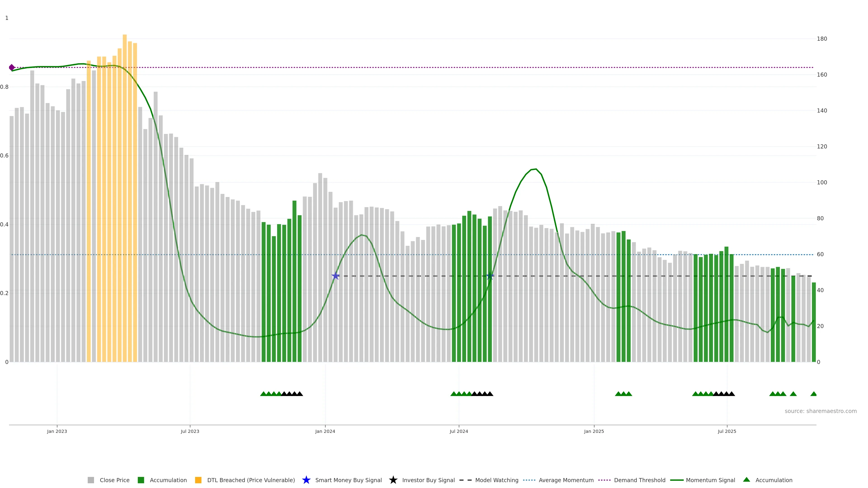Viewport: 868px width, 488px height.
Task: Hide the Model Watching legend series
Action: [496, 480]
